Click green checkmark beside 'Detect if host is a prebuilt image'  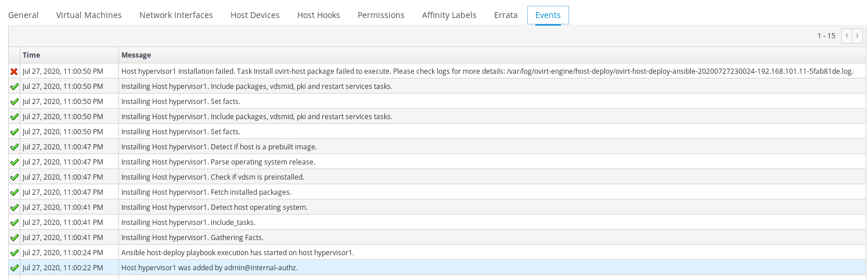tap(14, 147)
